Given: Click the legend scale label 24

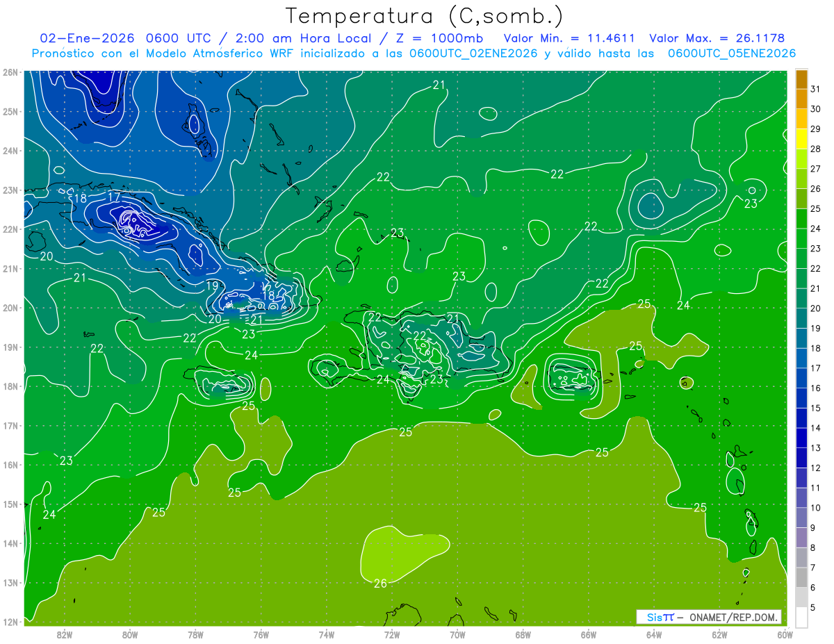Looking at the screenshot, I should pos(816,229).
